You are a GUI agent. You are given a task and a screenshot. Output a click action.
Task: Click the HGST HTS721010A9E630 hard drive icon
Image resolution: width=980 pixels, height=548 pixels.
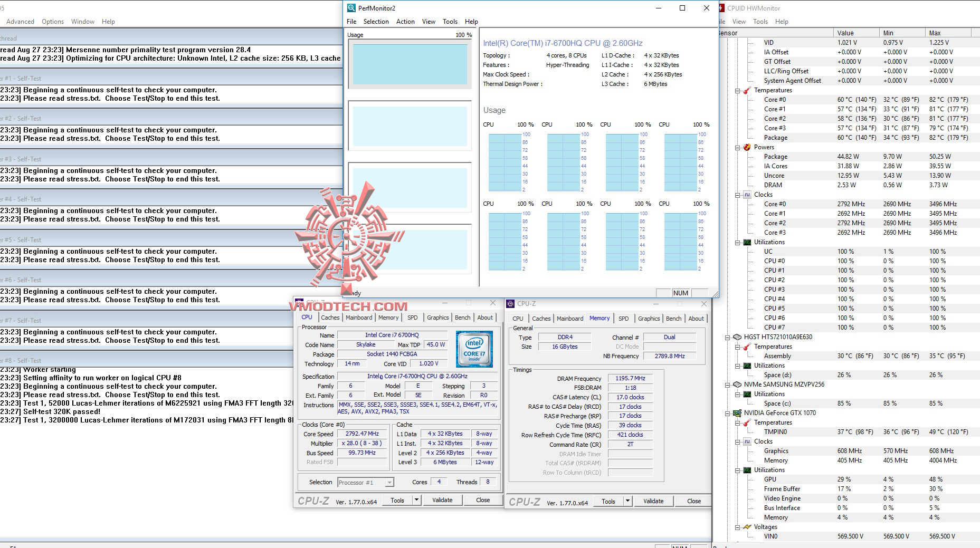[x=737, y=337]
